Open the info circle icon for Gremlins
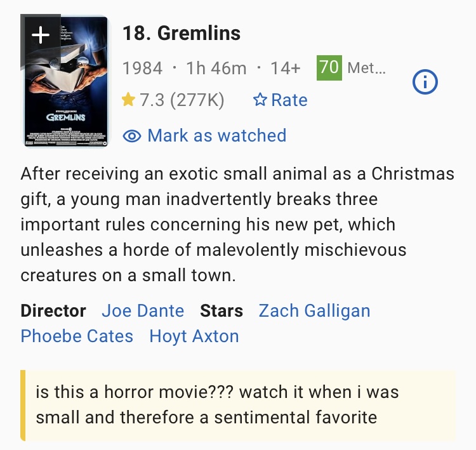This screenshot has width=476, height=450. (x=425, y=82)
